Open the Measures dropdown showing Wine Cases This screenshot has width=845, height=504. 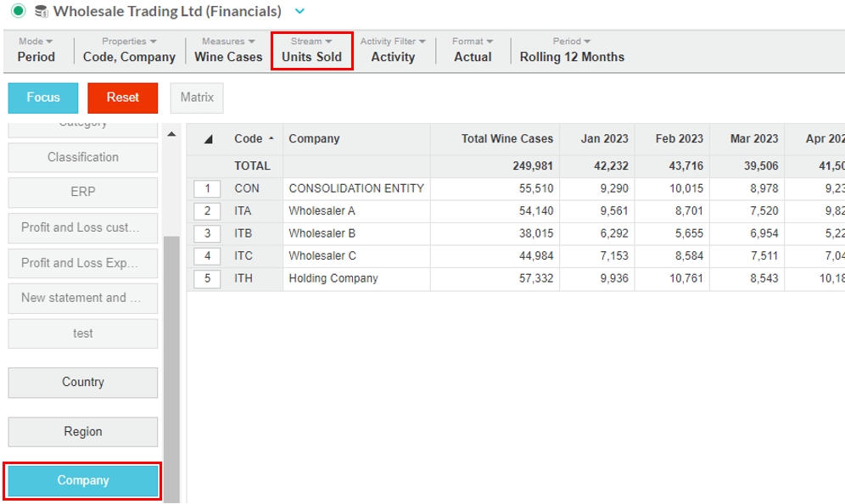pos(228,50)
